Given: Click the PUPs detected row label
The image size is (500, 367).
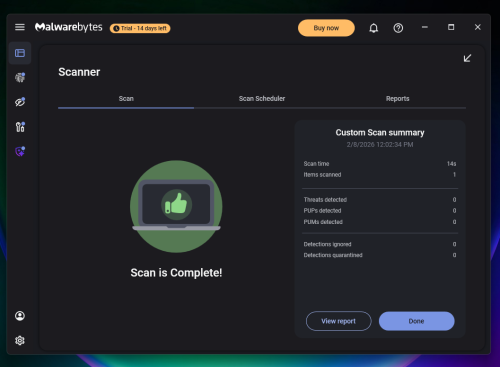Looking at the screenshot, I should [322, 211].
